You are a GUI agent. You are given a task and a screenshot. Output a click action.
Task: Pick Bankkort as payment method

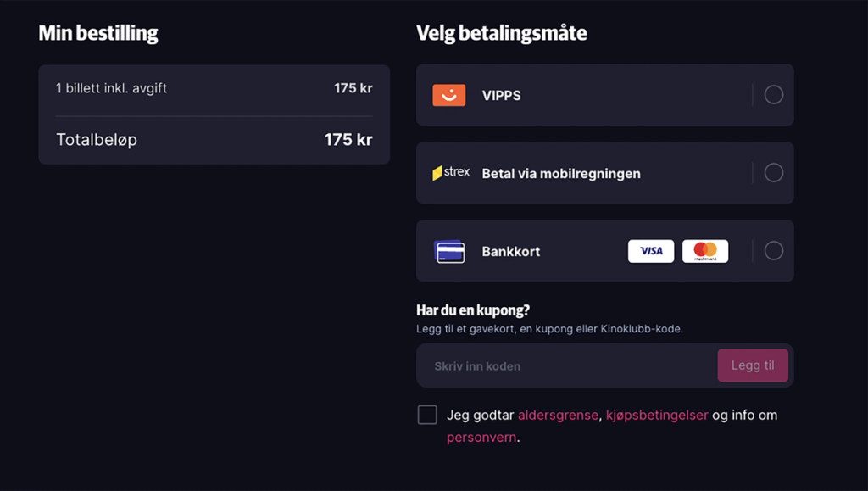773,250
